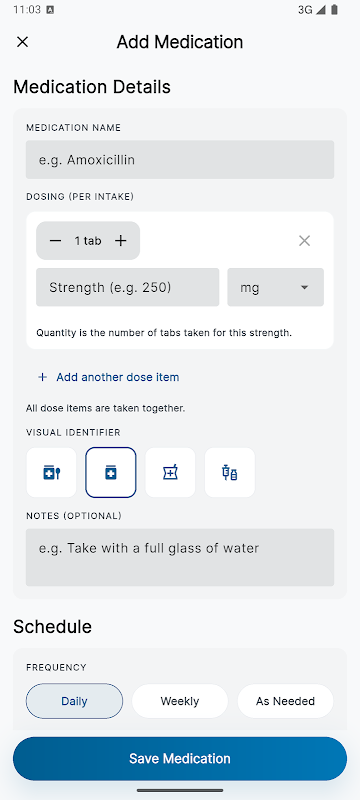Set frequency to Weekly
This screenshot has width=360, height=800.
click(x=180, y=701)
